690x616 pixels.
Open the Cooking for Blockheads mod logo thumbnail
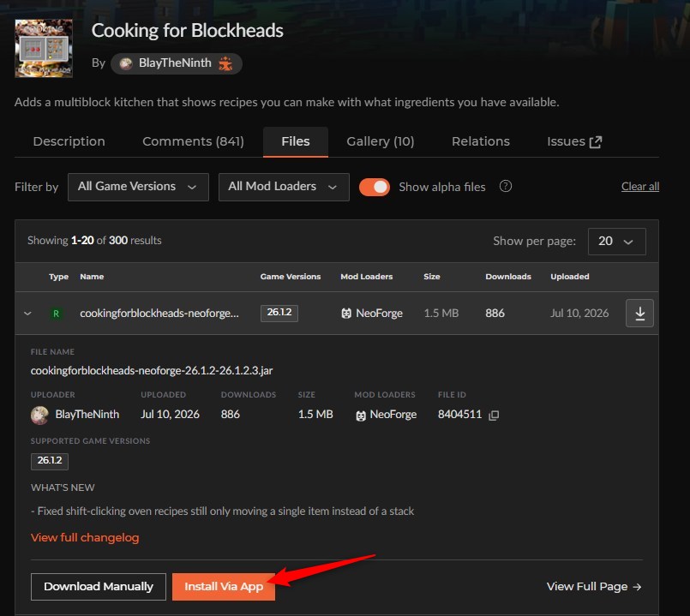point(44,48)
